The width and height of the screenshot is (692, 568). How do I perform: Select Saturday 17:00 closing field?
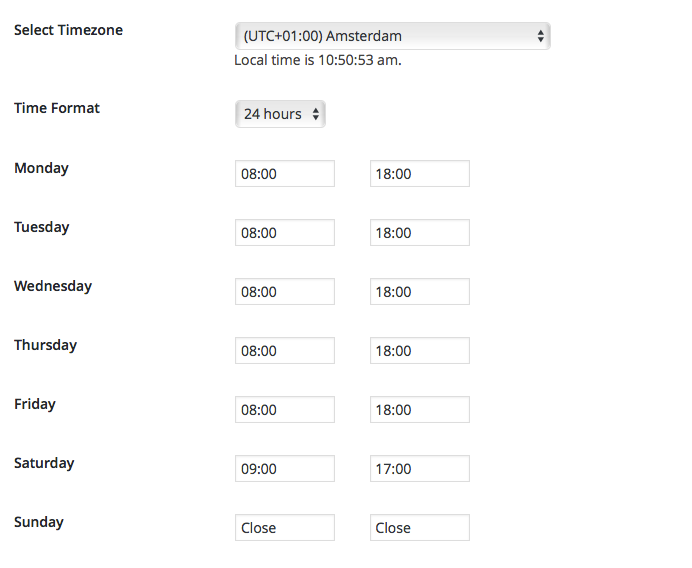(419, 469)
